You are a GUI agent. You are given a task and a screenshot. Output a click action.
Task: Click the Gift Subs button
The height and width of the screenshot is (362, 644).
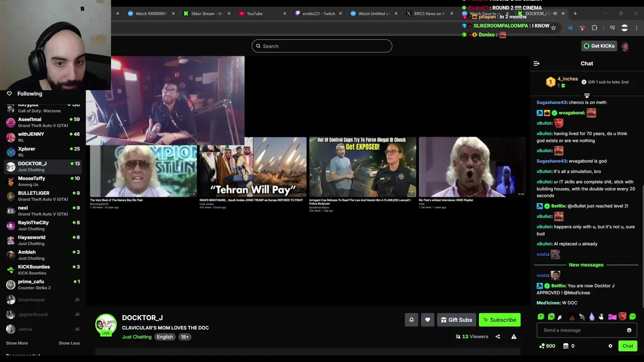click(456, 320)
